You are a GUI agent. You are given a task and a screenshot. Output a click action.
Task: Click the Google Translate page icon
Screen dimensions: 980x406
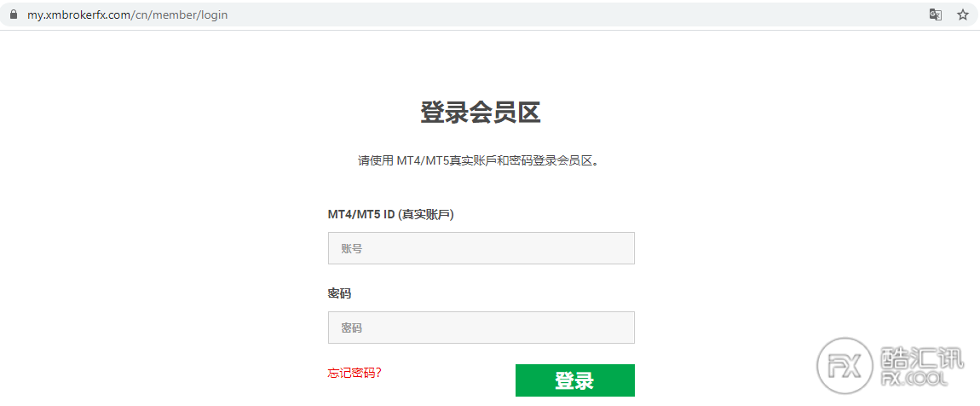click(936, 14)
